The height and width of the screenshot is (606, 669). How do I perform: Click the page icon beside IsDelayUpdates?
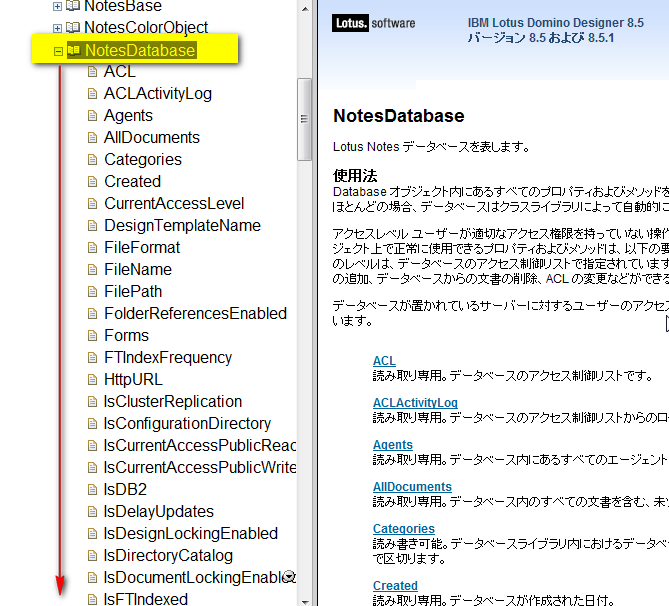92,511
